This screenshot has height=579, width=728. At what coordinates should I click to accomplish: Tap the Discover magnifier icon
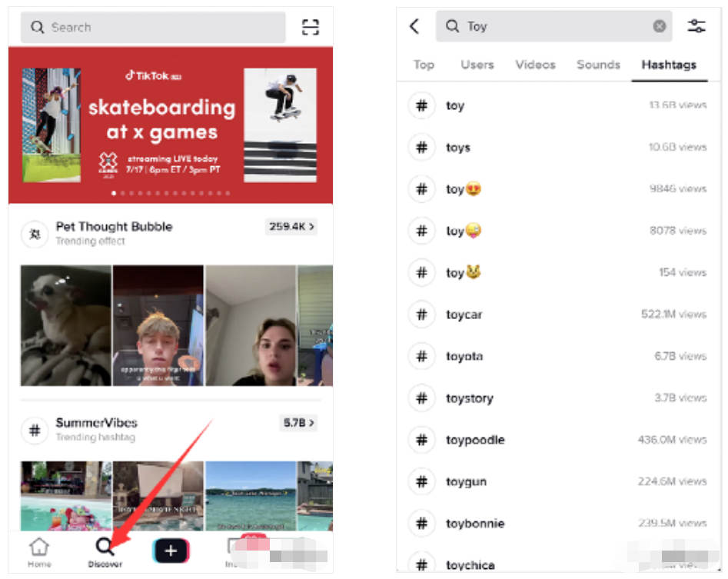tap(105, 547)
